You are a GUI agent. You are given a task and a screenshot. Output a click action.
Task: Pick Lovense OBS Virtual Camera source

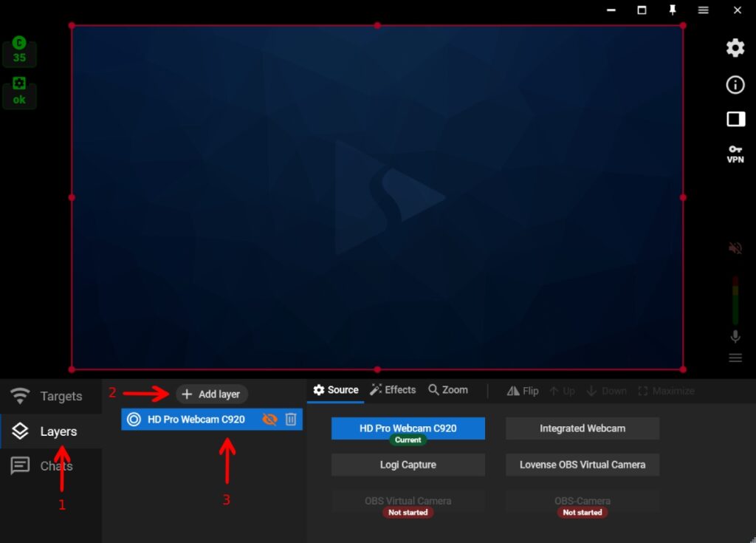(582, 465)
